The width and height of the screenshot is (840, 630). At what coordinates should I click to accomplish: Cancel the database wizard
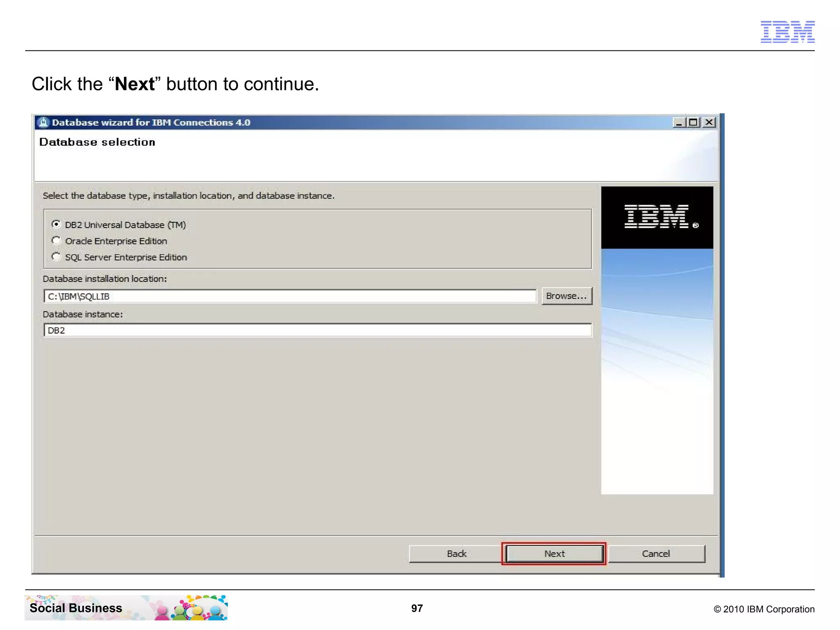pos(656,554)
